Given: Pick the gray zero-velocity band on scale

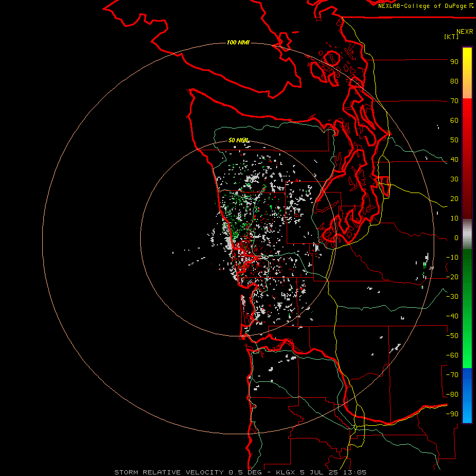Looking at the screenshot, I should (x=467, y=234).
